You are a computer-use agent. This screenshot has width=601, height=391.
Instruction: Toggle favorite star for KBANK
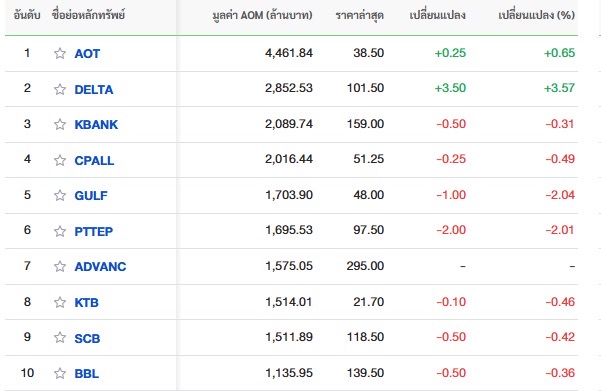coord(60,124)
